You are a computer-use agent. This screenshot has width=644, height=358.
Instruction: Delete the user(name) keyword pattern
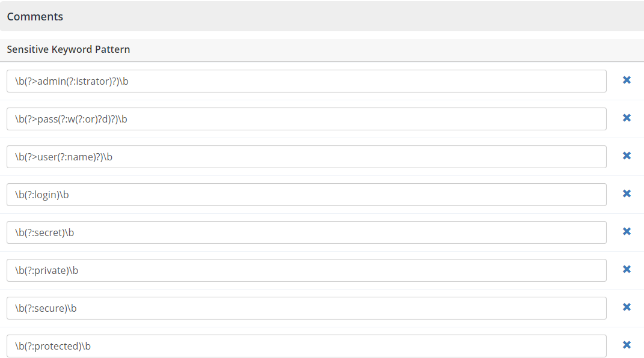pyautogui.click(x=627, y=156)
